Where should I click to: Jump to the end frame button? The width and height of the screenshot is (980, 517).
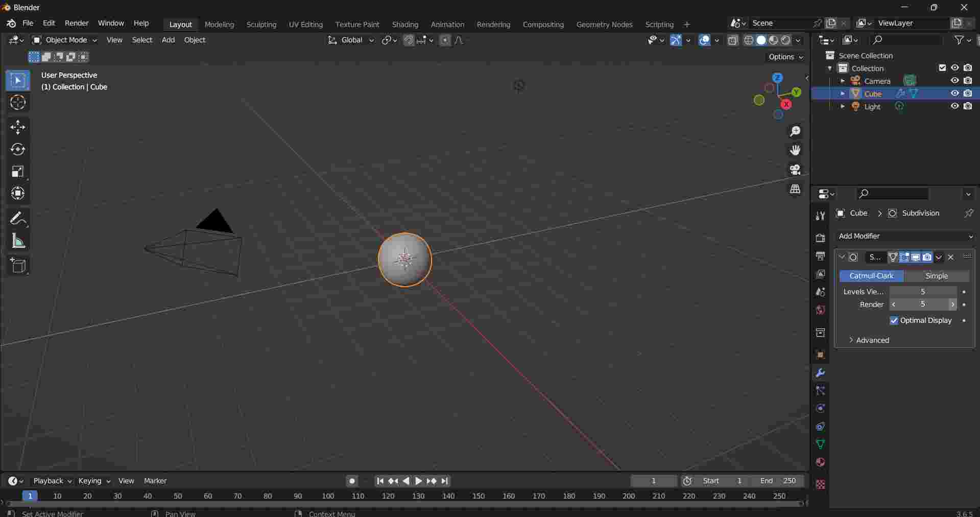point(445,481)
